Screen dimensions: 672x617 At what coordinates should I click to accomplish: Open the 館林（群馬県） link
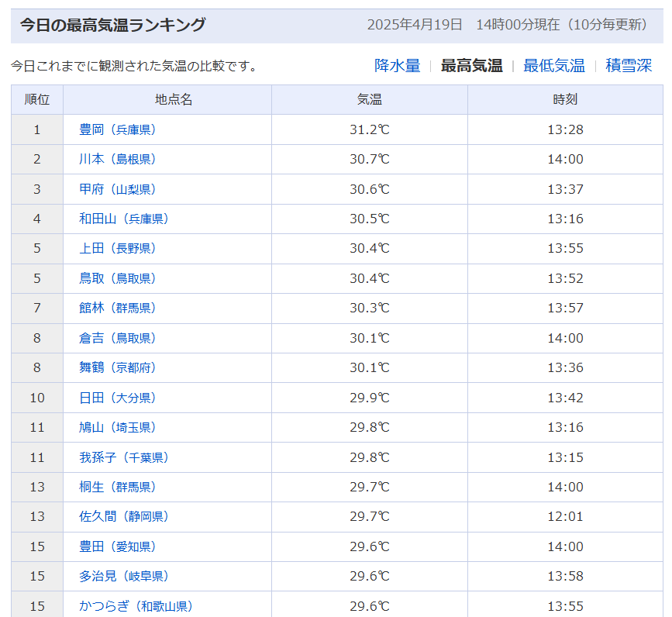click(117, 308)
